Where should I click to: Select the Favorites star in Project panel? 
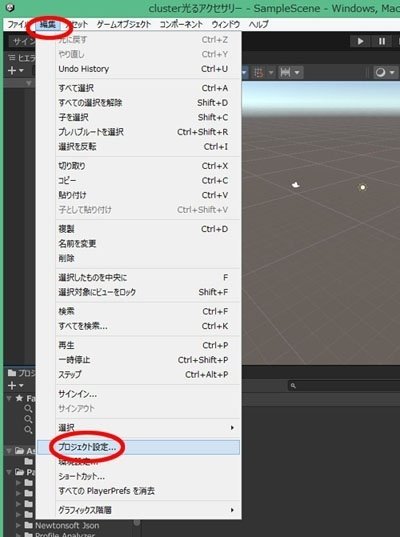click(19, 398)
